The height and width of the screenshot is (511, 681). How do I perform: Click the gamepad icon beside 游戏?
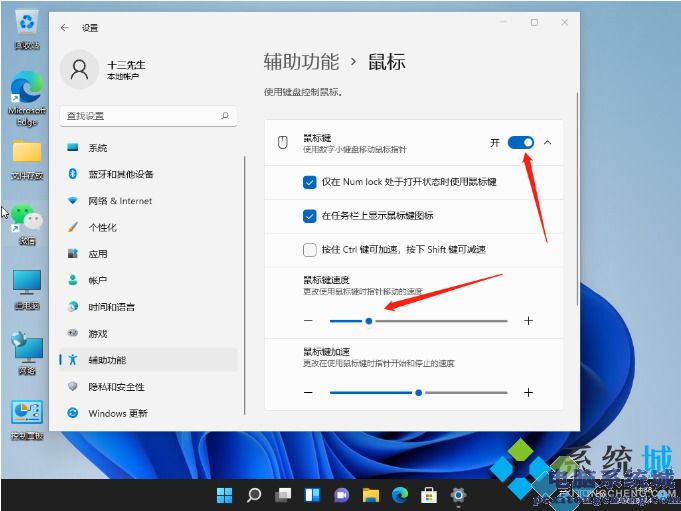(x=73, y=333)
